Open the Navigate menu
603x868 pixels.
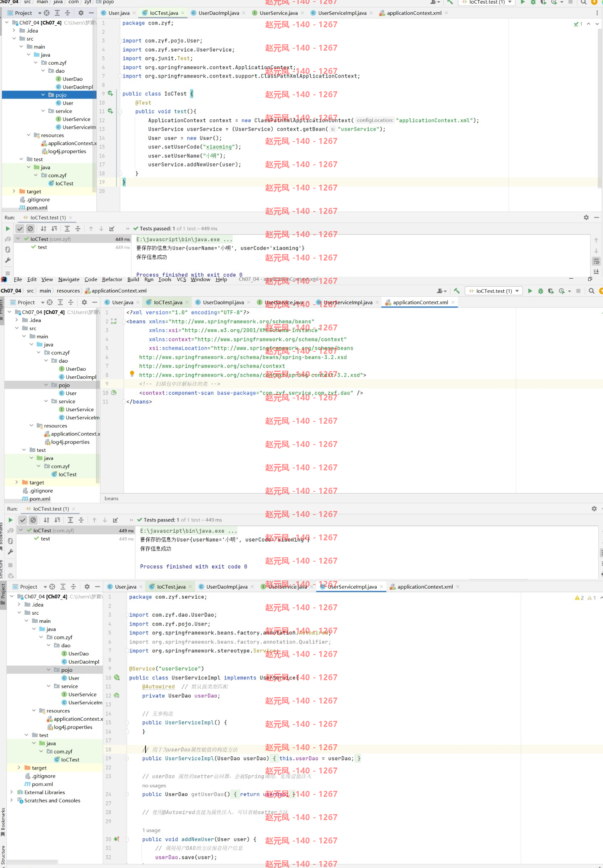(x=69, y=279)
